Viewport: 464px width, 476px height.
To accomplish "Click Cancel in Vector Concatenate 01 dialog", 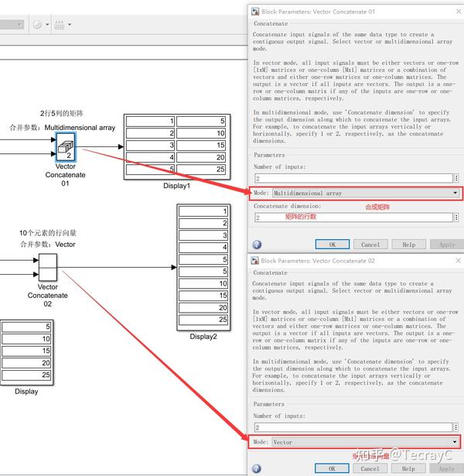I will 370,245.
